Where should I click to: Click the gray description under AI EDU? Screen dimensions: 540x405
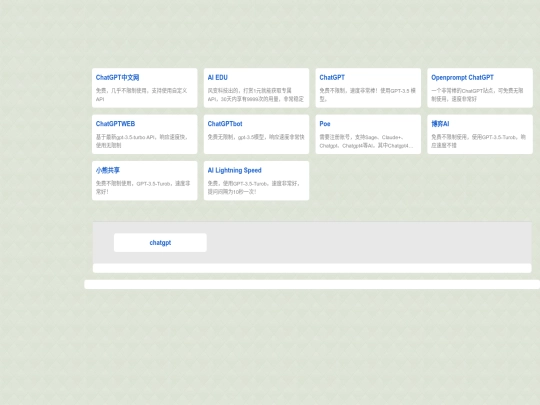(x=256, y=95)
